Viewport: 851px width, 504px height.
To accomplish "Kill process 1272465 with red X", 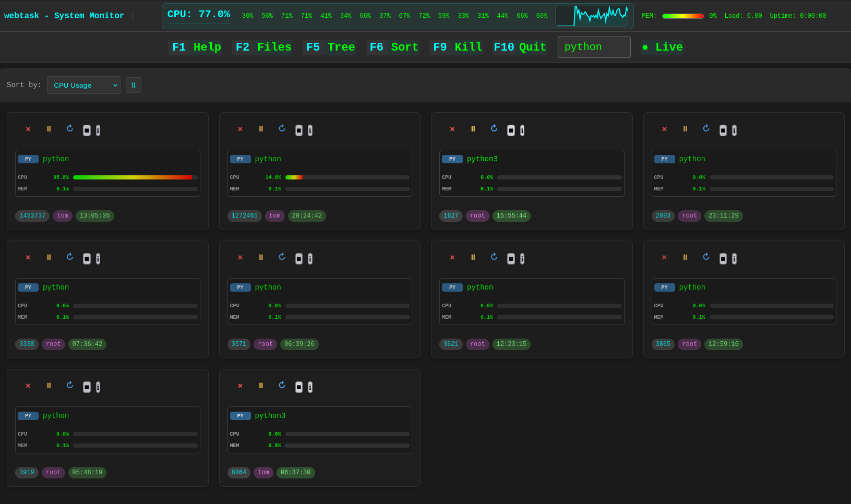I will click(240, 129).
